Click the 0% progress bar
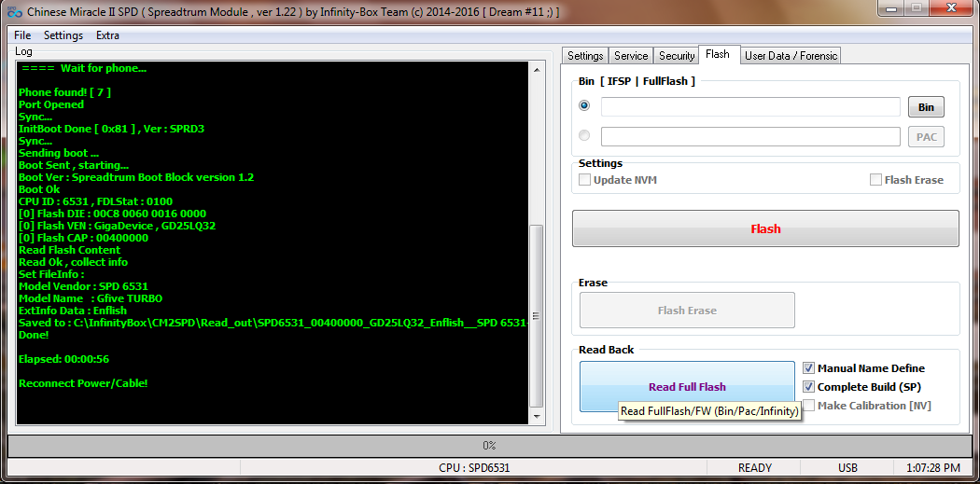The width and height of the screenshot is (980, 484). click(489, 445)
